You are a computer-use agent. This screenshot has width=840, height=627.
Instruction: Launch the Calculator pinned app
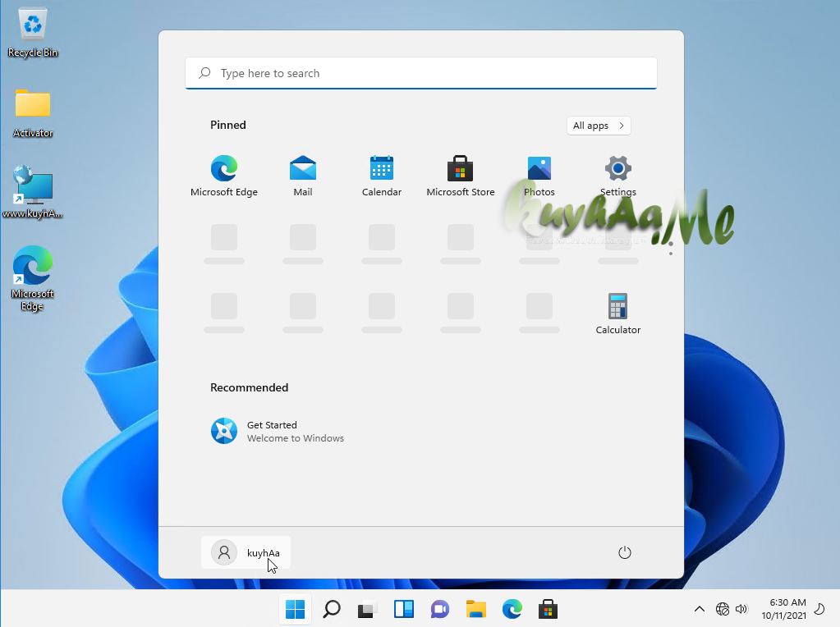(x=617, y=313)
